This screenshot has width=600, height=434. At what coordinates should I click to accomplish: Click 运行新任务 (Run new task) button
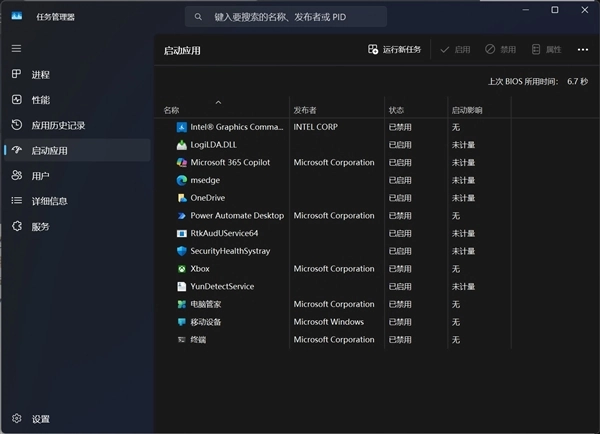pyautogui.click(x=395, y=49)
